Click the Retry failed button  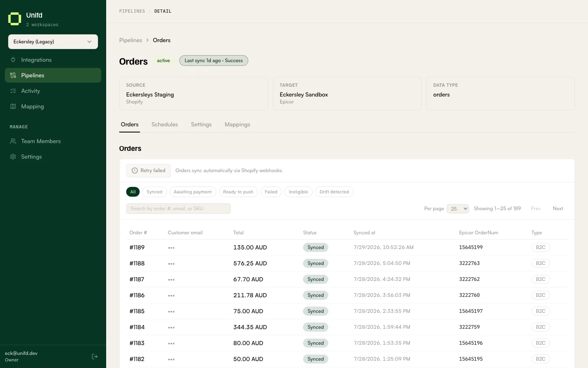click(148, 171)
